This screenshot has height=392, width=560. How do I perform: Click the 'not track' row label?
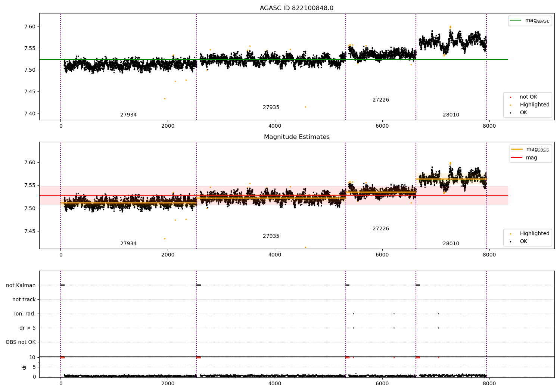tap(24, 300)
